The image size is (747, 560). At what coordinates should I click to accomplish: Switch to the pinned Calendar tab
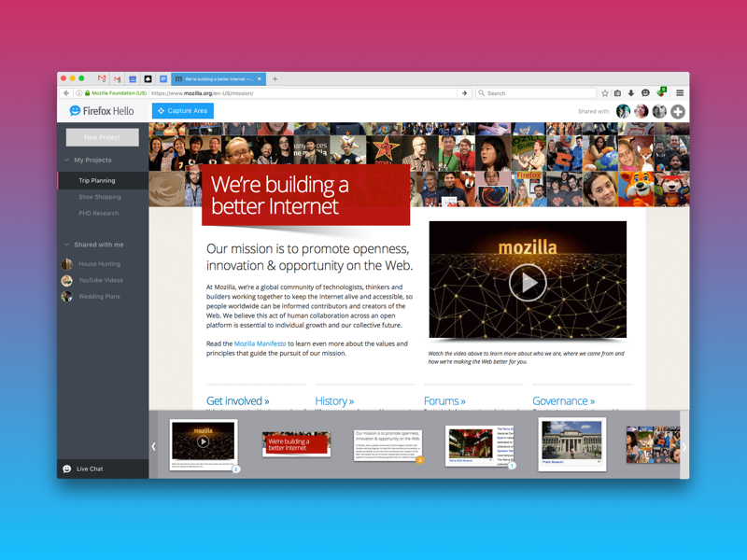[133, 79]
